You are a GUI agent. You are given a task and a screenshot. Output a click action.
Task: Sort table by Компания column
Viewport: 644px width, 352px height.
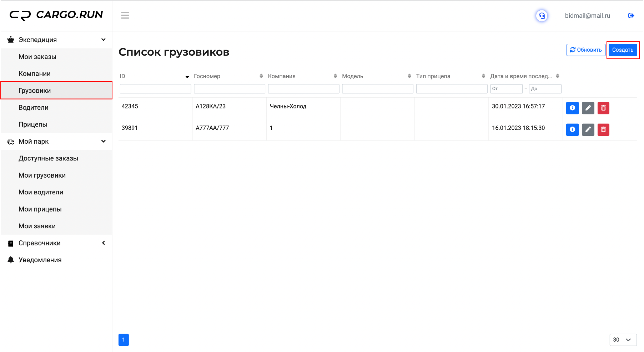pyautogui.click(x=335, y=76)
